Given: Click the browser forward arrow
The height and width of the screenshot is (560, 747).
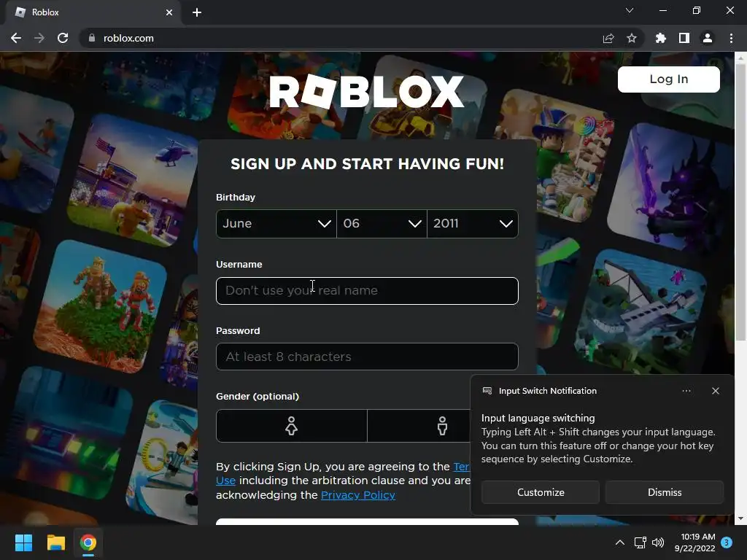Looking at the screenshot, I should tap(39, 38).
